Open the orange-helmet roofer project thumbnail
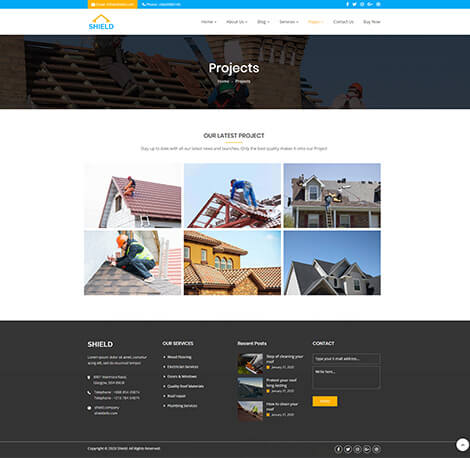Viewport: 470px width, 458px height. click(x=133, y=263)
